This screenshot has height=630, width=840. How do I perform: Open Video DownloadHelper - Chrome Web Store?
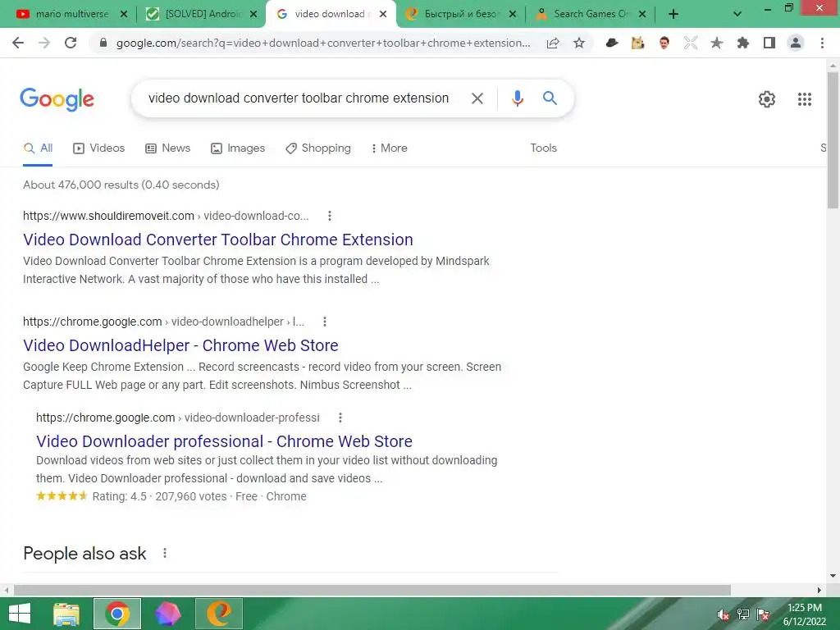point(180,345)
